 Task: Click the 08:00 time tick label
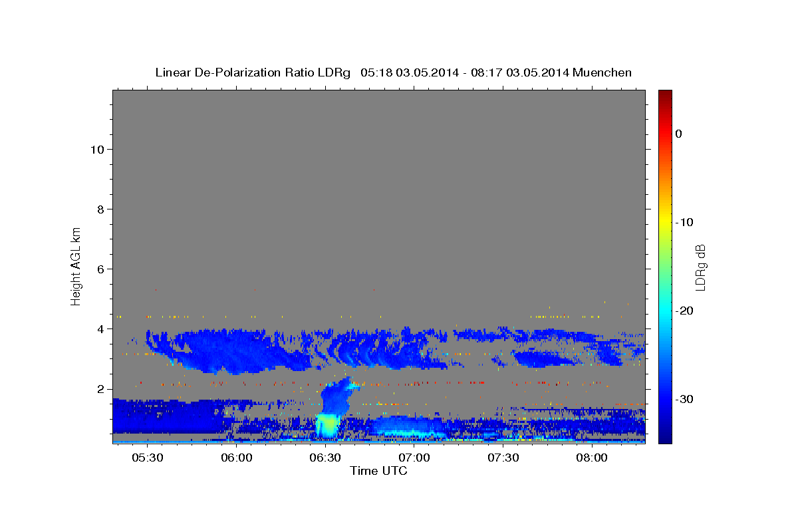592,458
